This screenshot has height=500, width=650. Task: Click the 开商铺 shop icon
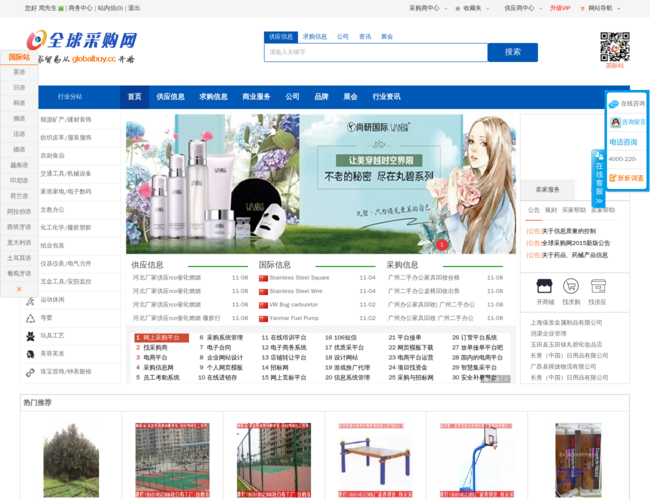544,286
